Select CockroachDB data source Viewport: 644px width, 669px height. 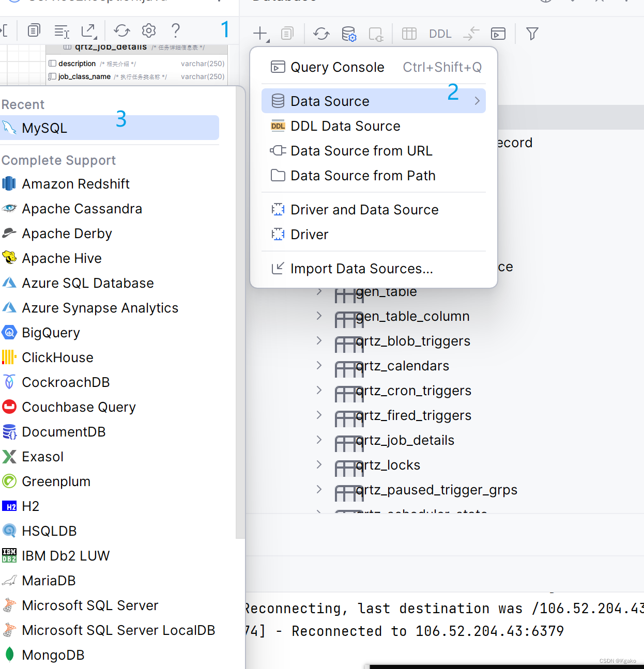tap(109, 382)
